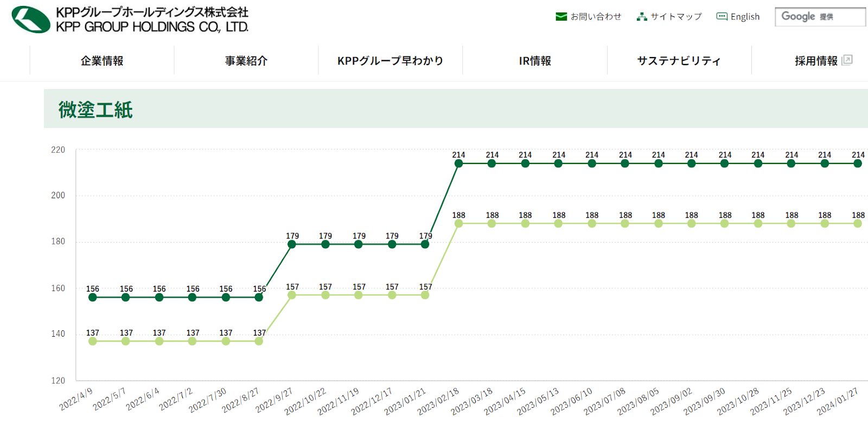Screen dimensions: 868x441
Task: Click the Google search input field
Action: point(820,17)
